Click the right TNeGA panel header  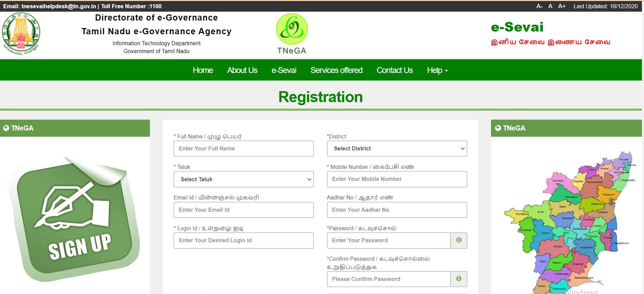566,128
